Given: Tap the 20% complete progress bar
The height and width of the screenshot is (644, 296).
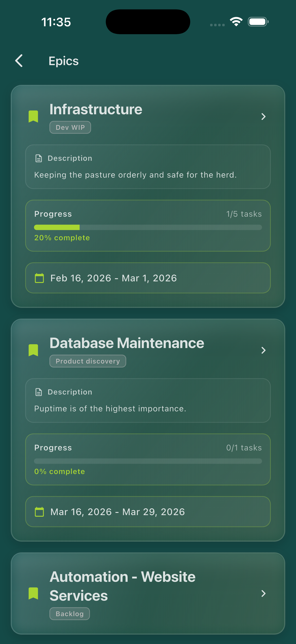Looking at the screenshot, I should click(x=148, y=227).
